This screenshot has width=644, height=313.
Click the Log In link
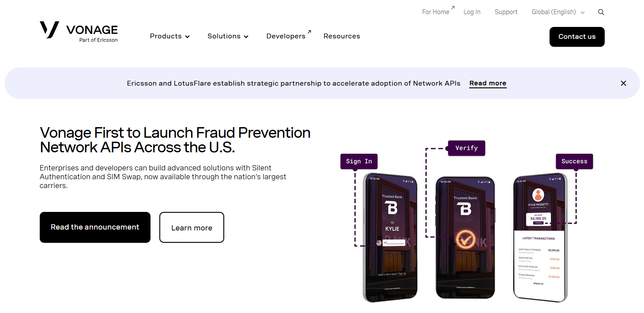pyautogui.click(x=472, y=12)
